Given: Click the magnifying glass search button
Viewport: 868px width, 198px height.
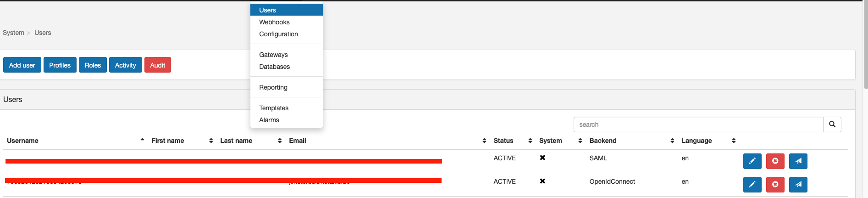Looking at the screenshot, I should [x=832, y=124].
